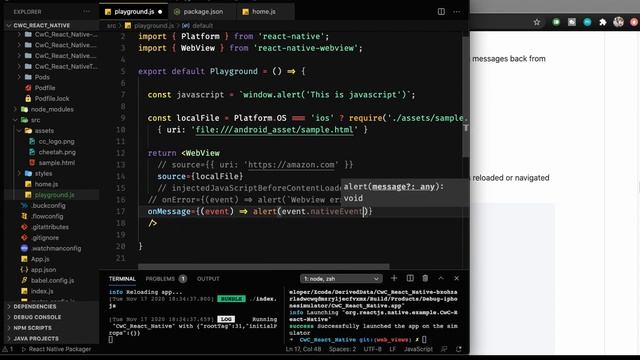The image size is (640, 360).
Task: Open editor More Actions ellipsis
Action: point(457,12)
